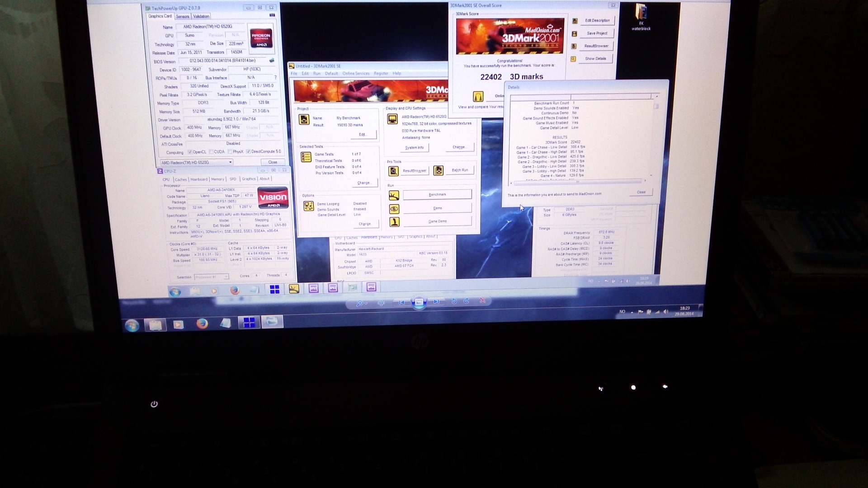Delete photo with red X icon
Screen dimensions: 868x488
pyautogui.click(x=482, y=300)
